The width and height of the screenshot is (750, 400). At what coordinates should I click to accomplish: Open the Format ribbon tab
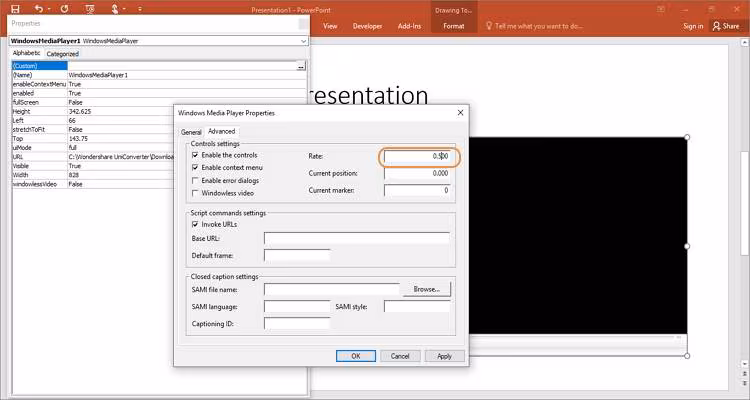(453, 26)
